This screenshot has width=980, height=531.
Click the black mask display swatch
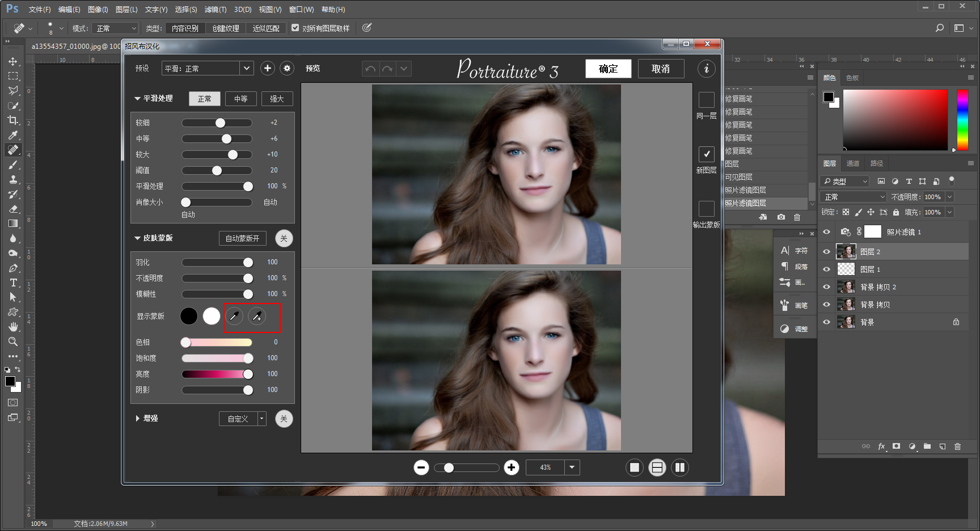pyautogui.click(x=189, y=316)
